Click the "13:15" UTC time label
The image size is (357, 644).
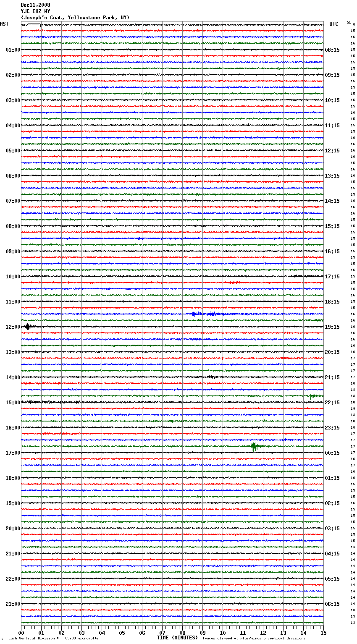(332, 176)
